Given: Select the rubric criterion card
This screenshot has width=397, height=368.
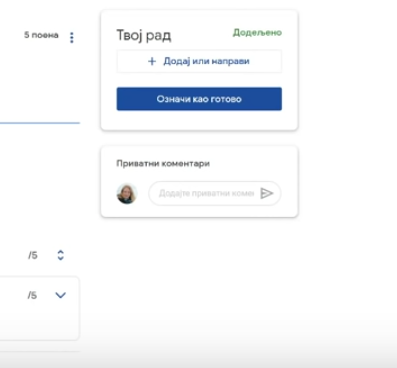Looking at the screenshot, I should pos(39,308).
